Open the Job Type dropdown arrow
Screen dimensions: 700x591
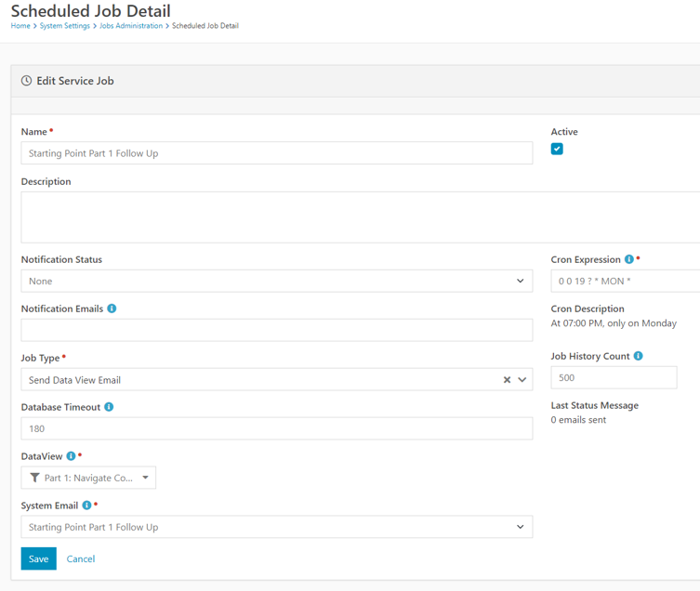pyautogui.click(x=522, y=380)
